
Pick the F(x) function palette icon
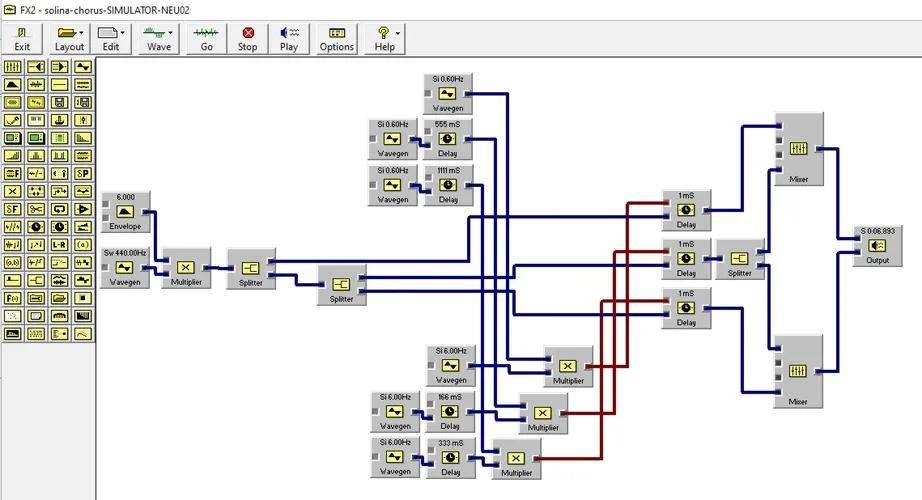pyautogui.click(x=12, y=298)
